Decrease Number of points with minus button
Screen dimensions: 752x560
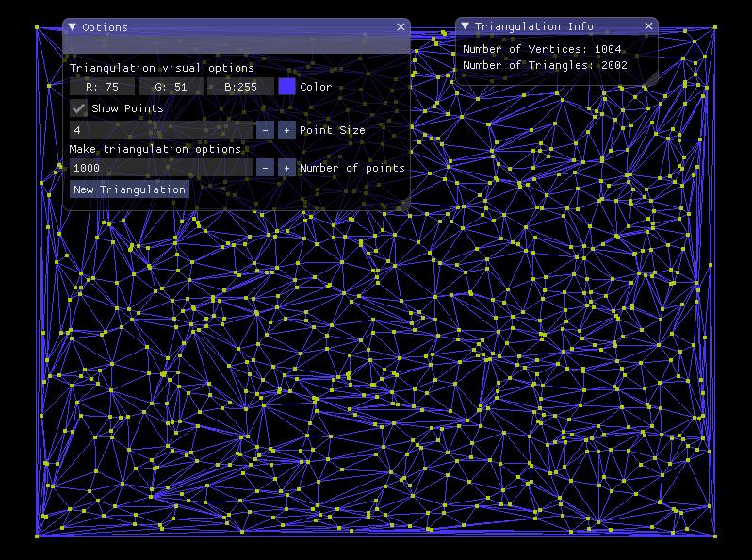[x=265, y=168]
